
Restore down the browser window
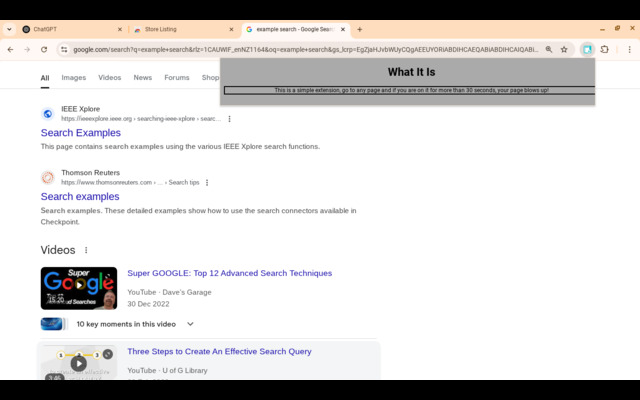[618, 29]
